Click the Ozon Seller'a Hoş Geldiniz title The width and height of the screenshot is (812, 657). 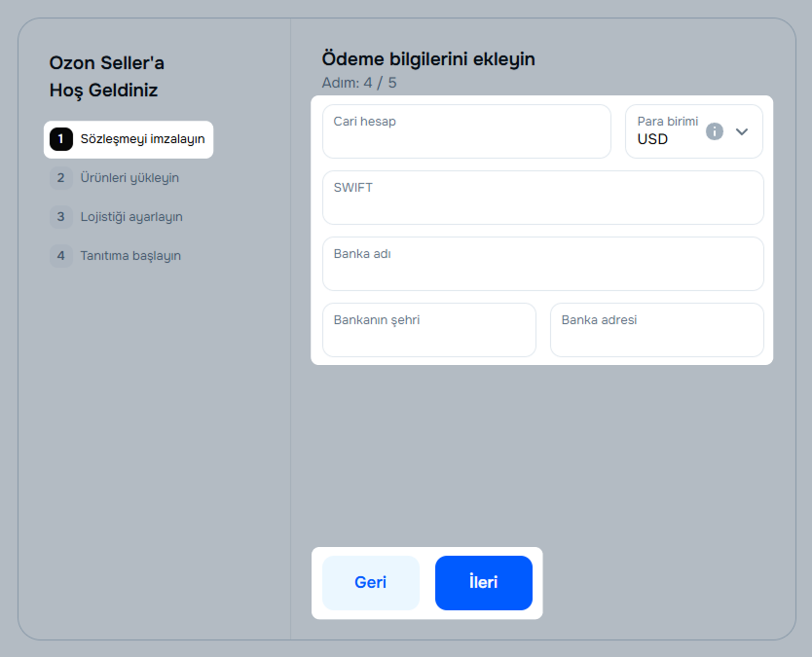107,77
